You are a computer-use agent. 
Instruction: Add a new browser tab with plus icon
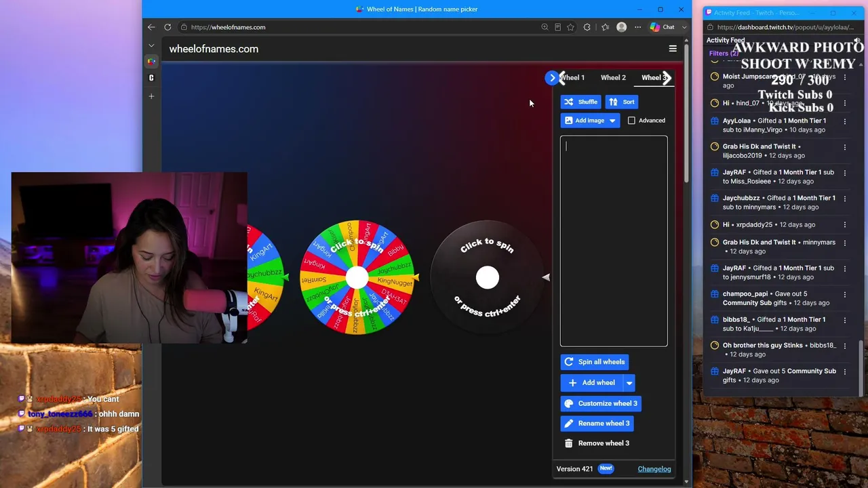click(x=151, y=96)
